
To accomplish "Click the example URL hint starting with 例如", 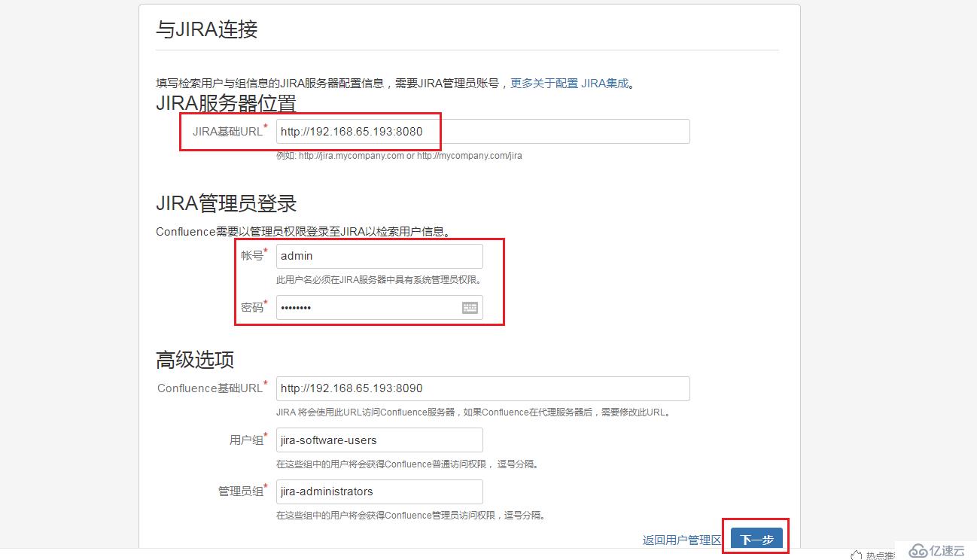I will coord(399,156).
